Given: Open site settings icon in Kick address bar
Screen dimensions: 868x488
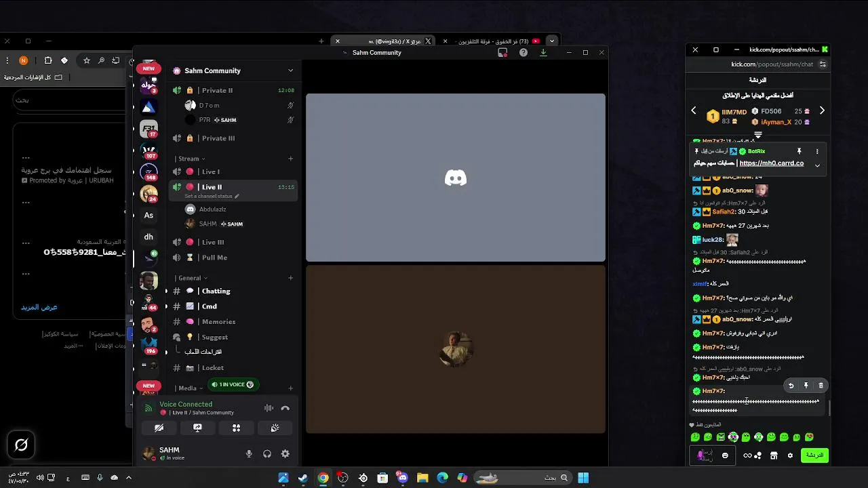Looking at the screenshot, I should 823,64.
